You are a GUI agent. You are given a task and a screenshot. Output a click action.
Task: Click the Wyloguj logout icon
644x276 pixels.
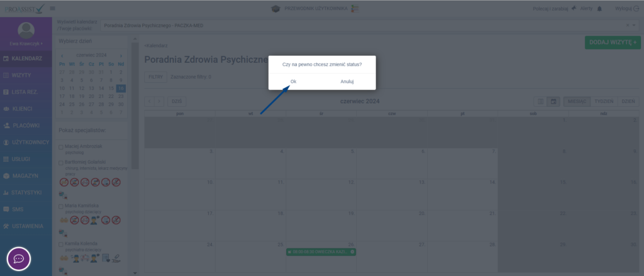coord(636,8)
